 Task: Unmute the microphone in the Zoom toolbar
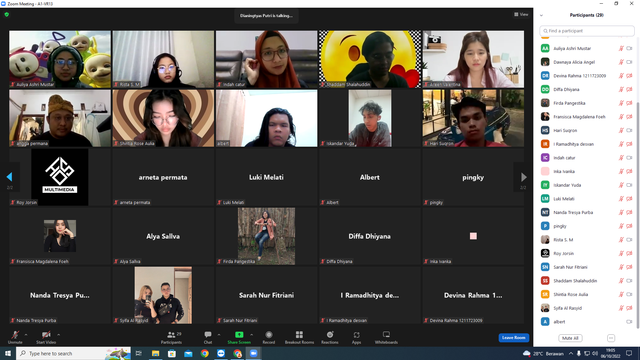click(x=15, y=337)
